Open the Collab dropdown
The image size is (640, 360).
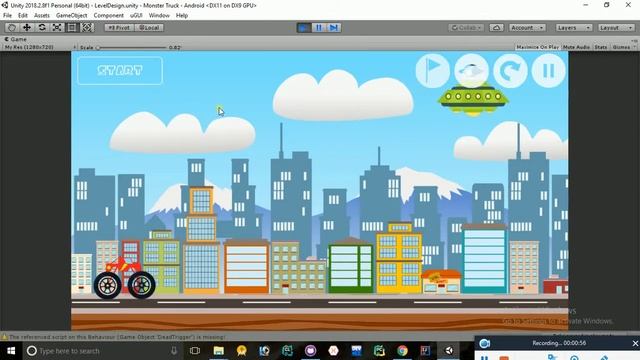point(466,27)
